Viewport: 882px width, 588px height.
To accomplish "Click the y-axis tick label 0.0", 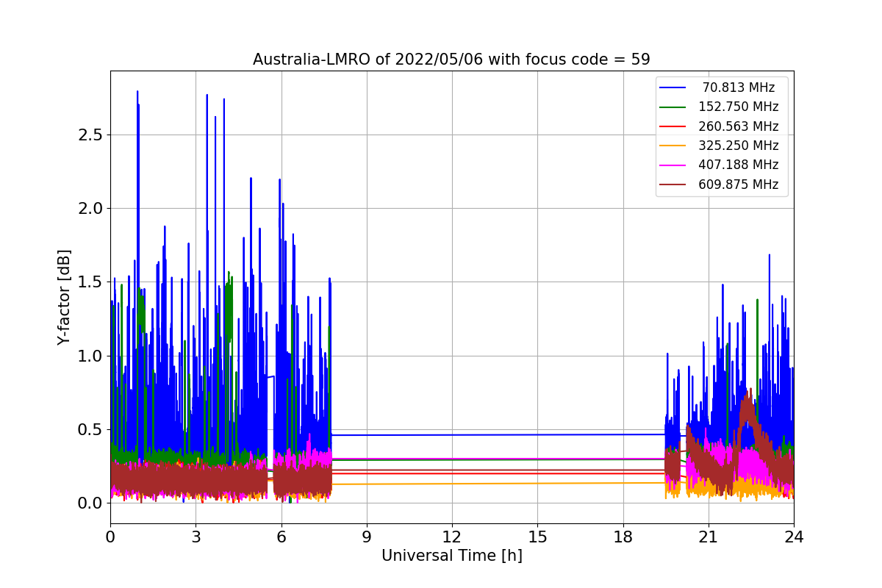I will (90, 503).
